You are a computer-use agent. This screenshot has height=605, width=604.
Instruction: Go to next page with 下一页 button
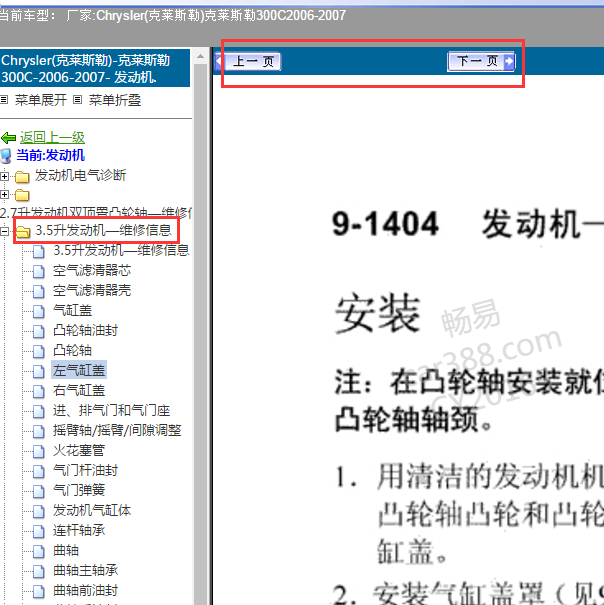pyautogui.click(x=481, y=61)
